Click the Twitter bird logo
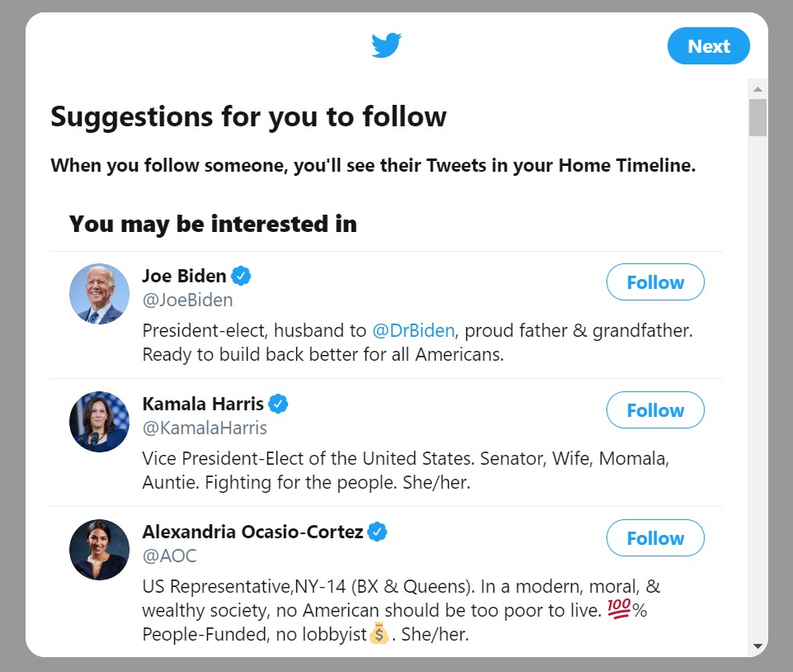The width and height of the screenshot is (793, 672). 386,45
